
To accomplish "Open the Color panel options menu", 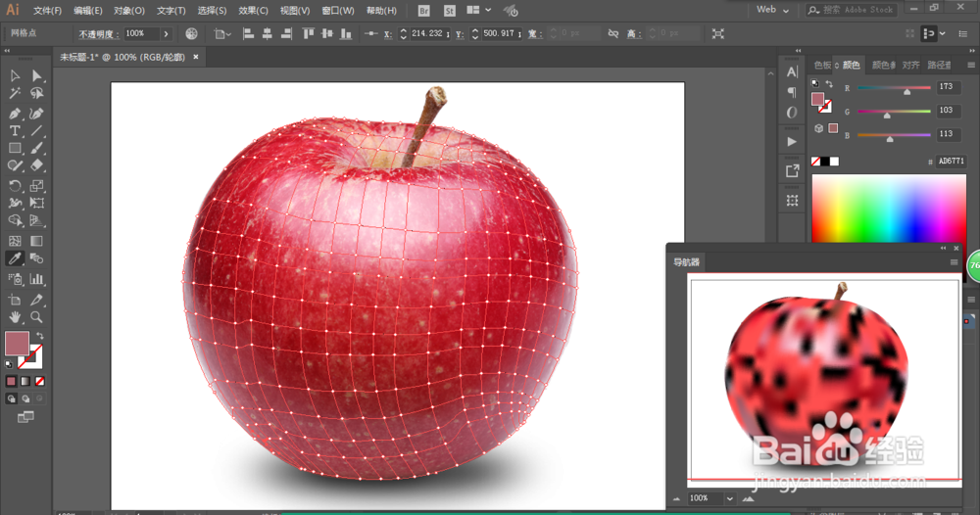I will pyautogui.click(x=971, y=65).
